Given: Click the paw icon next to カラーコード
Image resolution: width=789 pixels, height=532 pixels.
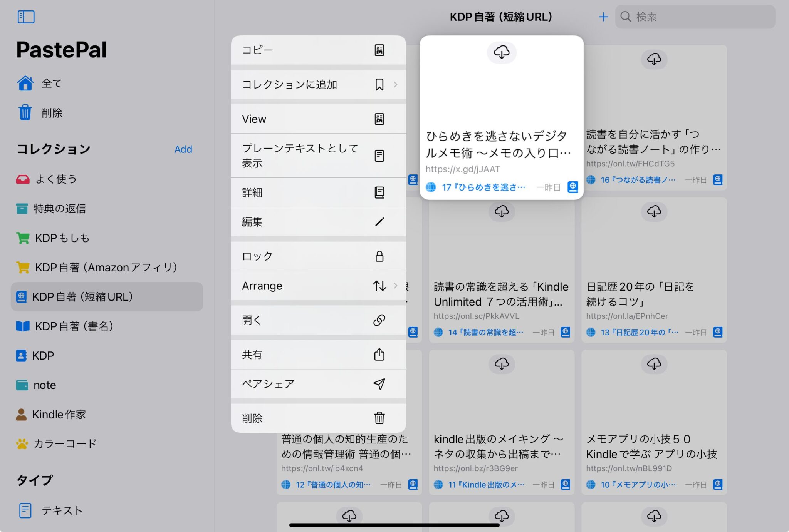Looking at the screenshot, I should pos(23,443).
